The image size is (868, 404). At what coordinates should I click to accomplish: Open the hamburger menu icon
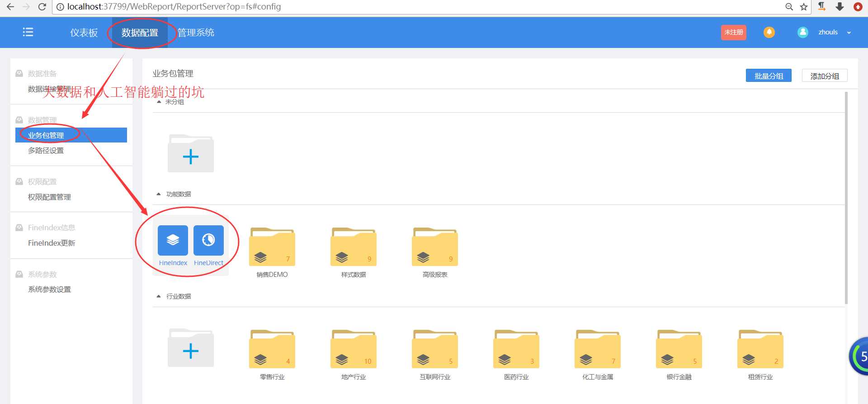click(28, 32)
